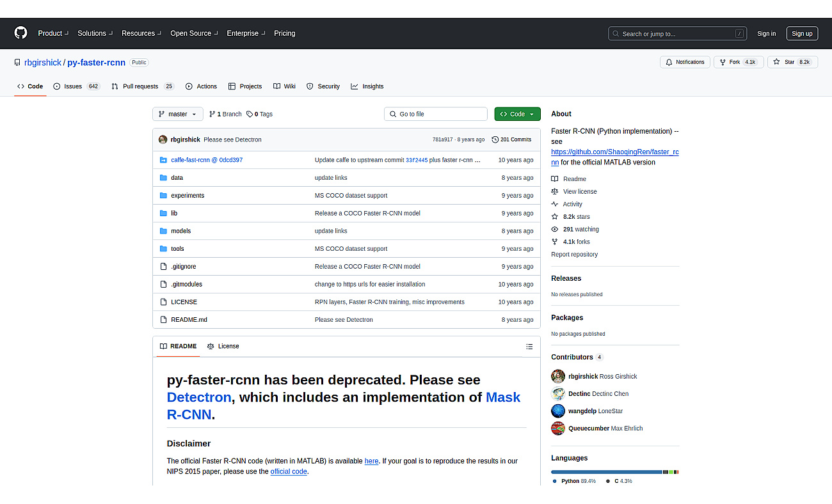
Task: Open the Insights tab
Action: click(x=367, y=86)
